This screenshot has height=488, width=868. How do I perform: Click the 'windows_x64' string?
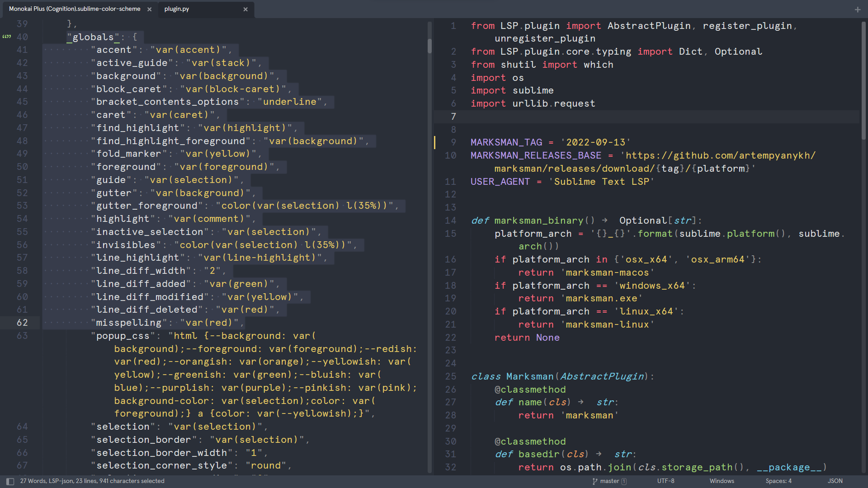pos(652,286)
